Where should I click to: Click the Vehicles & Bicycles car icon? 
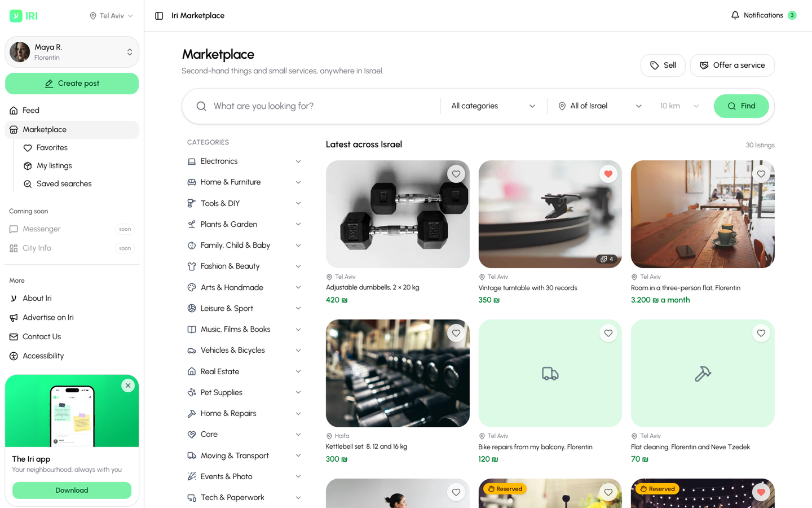pyautogui.click(x=192, y=351)
